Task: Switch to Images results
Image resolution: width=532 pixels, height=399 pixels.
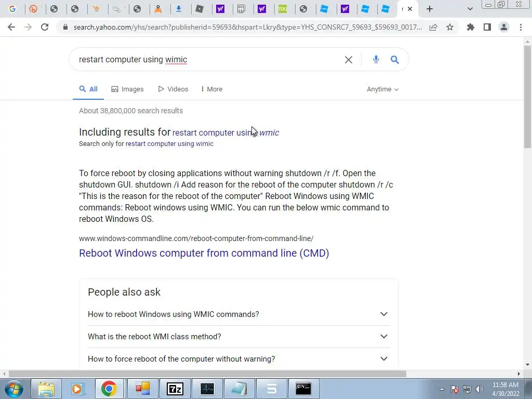Action: point(127,89)
